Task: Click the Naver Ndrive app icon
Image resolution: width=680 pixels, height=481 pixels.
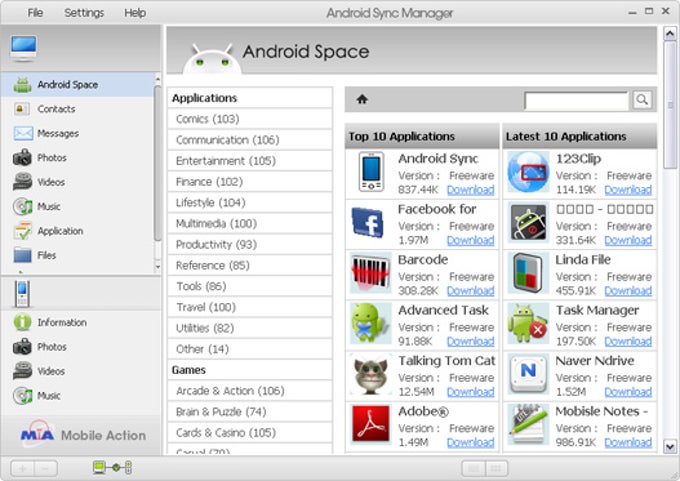Action: [528, 373]
